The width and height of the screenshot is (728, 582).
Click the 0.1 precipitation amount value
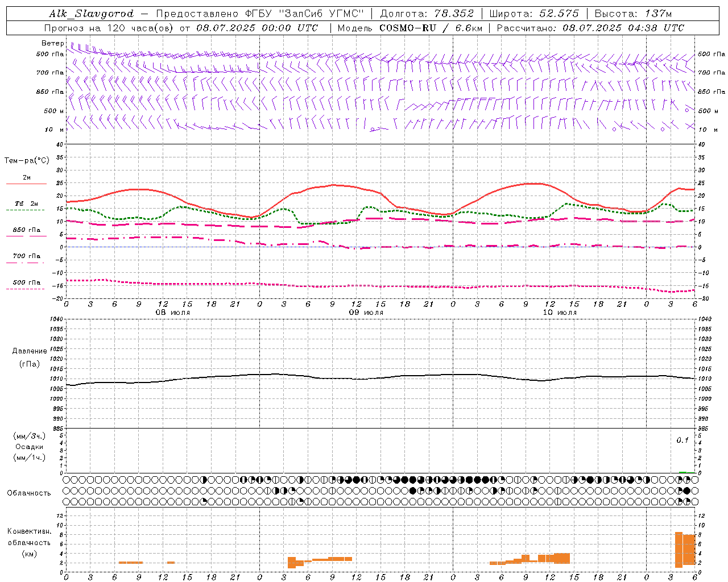coord(682,440)
